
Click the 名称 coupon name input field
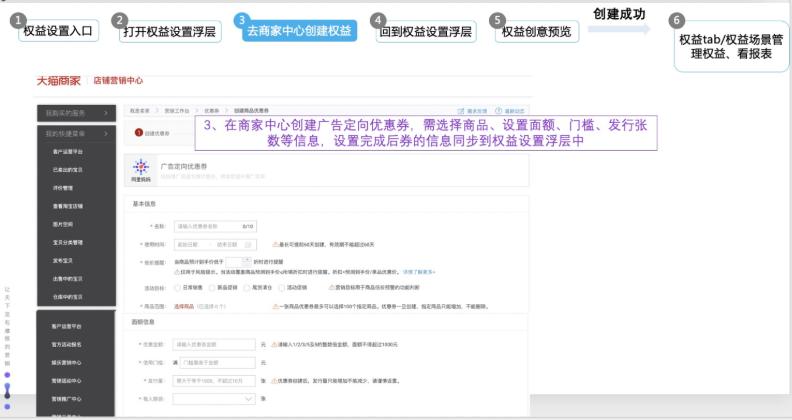(x=215, y=226)
